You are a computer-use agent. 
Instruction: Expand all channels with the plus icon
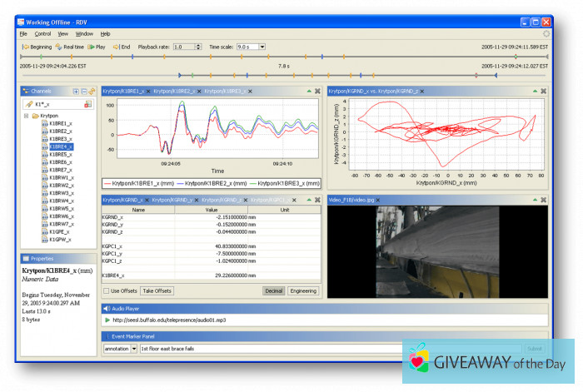76,91
